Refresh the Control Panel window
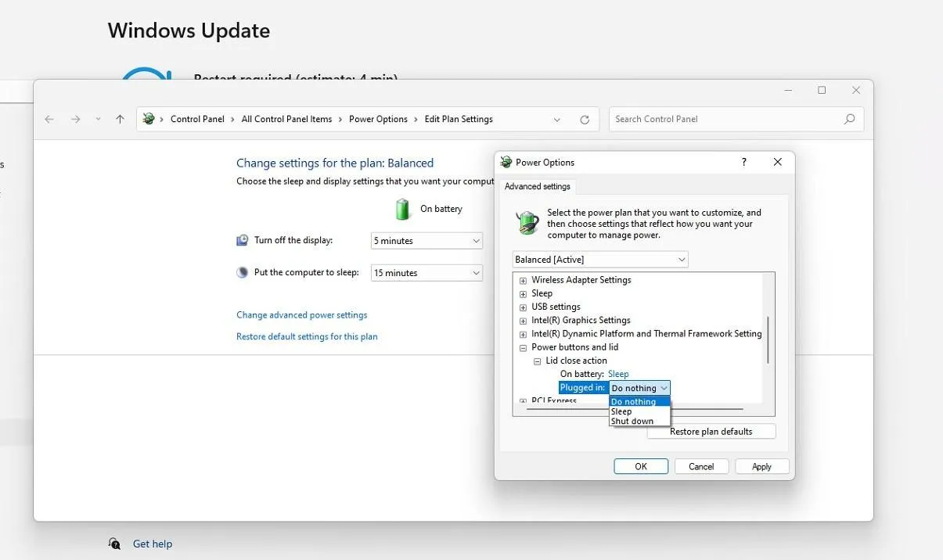 (x=585, y=120)
